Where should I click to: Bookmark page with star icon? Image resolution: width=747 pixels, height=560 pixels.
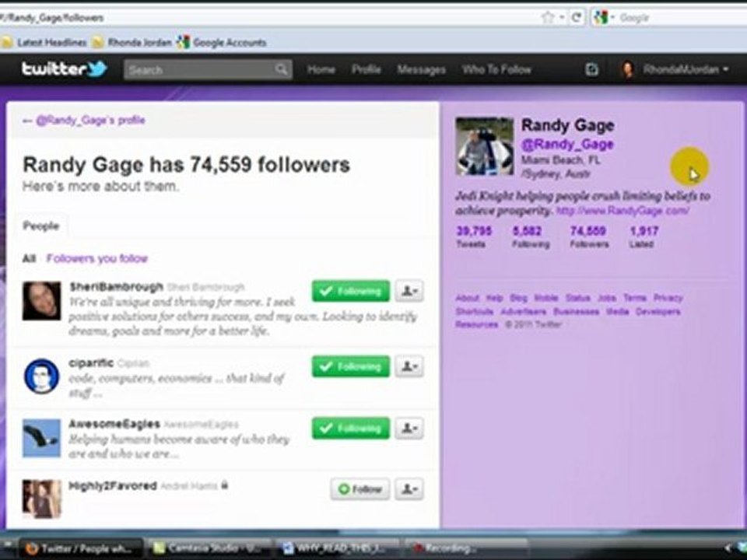[x=548, y=18]
